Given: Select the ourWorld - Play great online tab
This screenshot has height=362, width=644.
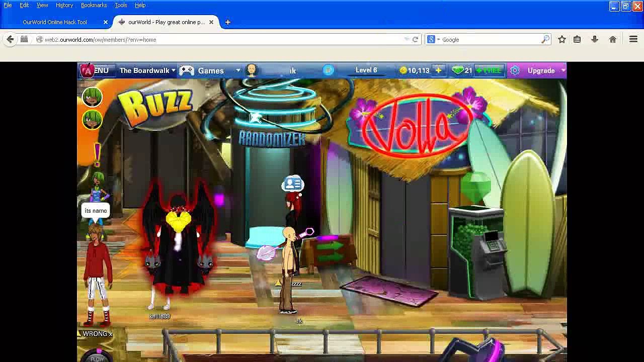Looking at the screenshot, I should pos(166,22).
